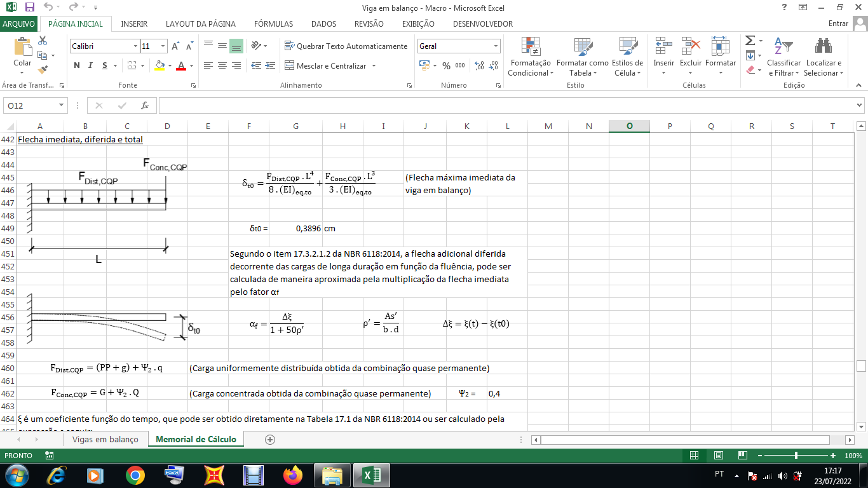Toggle top vertical alignment
Screen dimensions: 868x488
point(208,46)
